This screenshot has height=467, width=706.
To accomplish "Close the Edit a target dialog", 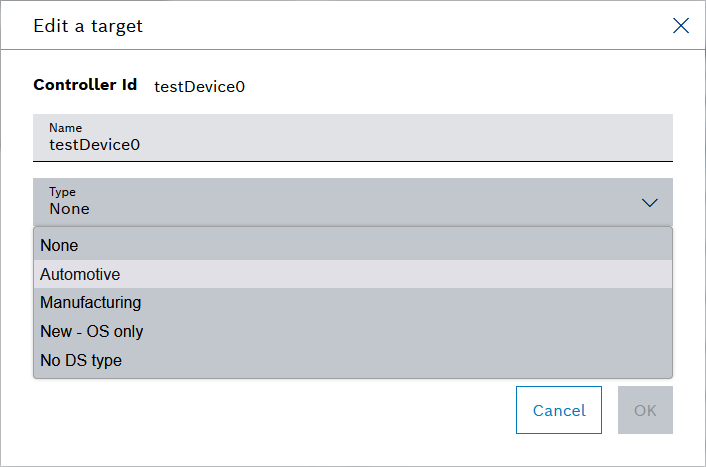I will 681,26.
